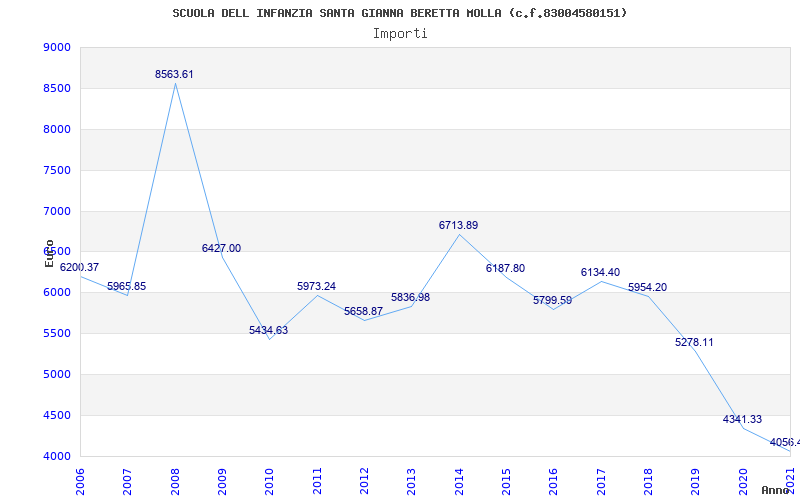Select the 6427.00 data label
The height and width of the screenshot is (500, 800).
(x=221, y=249)
